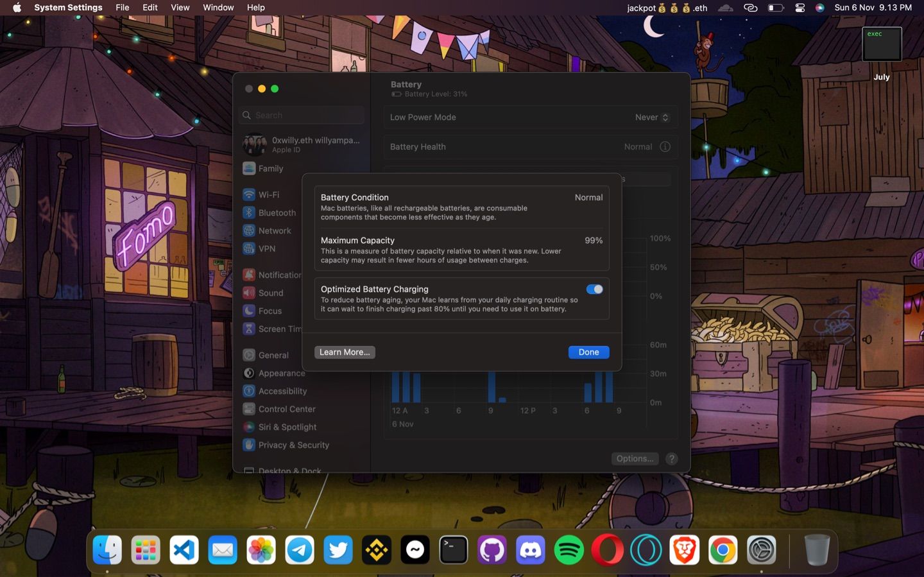Toggle Optimized Battery Charging switch off
This screenshot has height=577, width=924.
594,289
